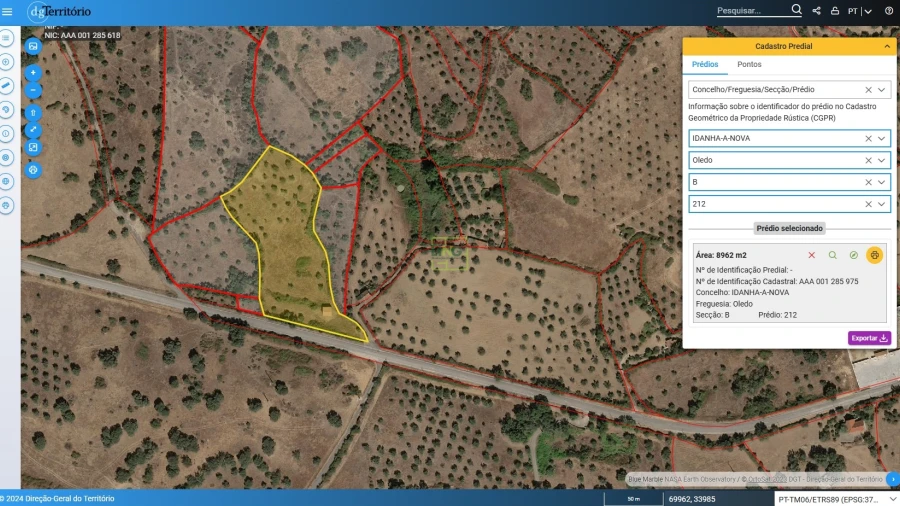Collapse the Cadastro Predial panel
900x506 pixels.
[886, 46]
